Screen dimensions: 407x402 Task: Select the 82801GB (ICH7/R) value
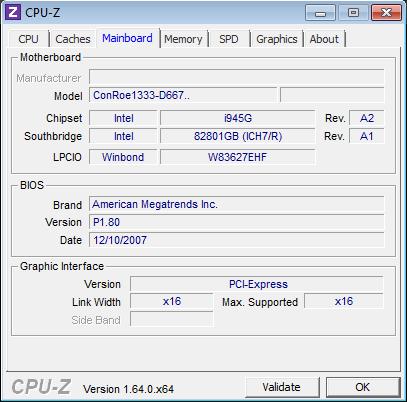click(x=238, y=136)
